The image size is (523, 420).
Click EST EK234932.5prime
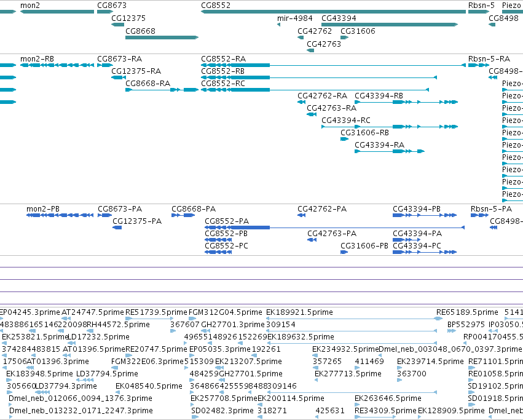(x=345, y=349)
